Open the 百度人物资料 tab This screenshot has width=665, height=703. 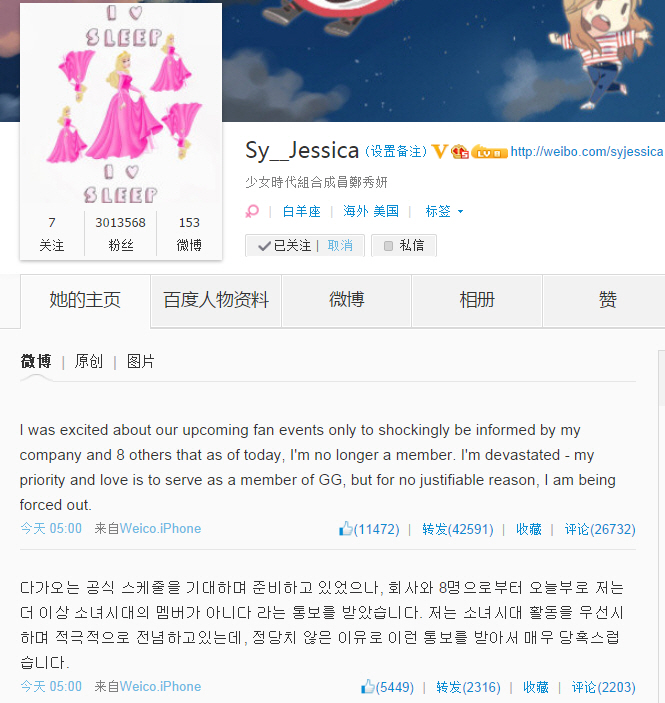click(x=216, y=300)
